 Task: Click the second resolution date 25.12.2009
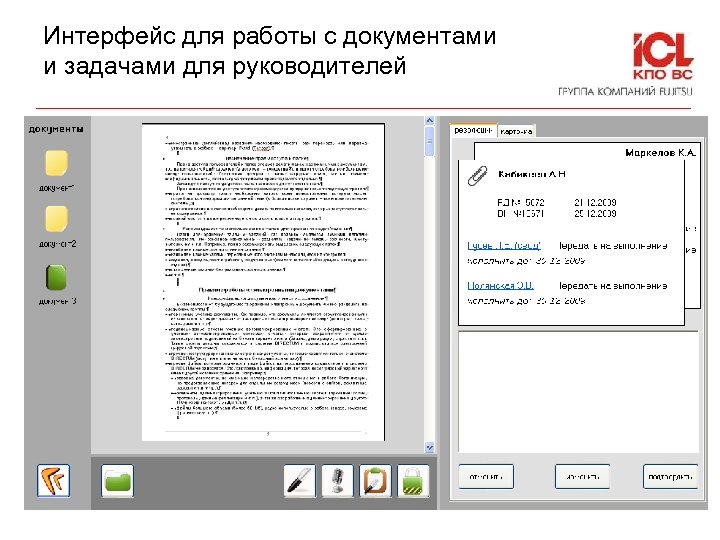(595, 214)
